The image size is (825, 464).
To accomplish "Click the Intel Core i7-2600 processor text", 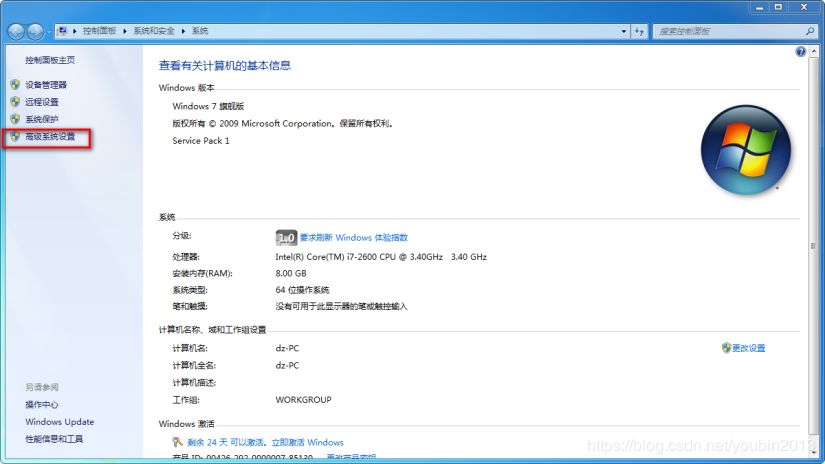I will pyautogui.click(x=381, y=257).
